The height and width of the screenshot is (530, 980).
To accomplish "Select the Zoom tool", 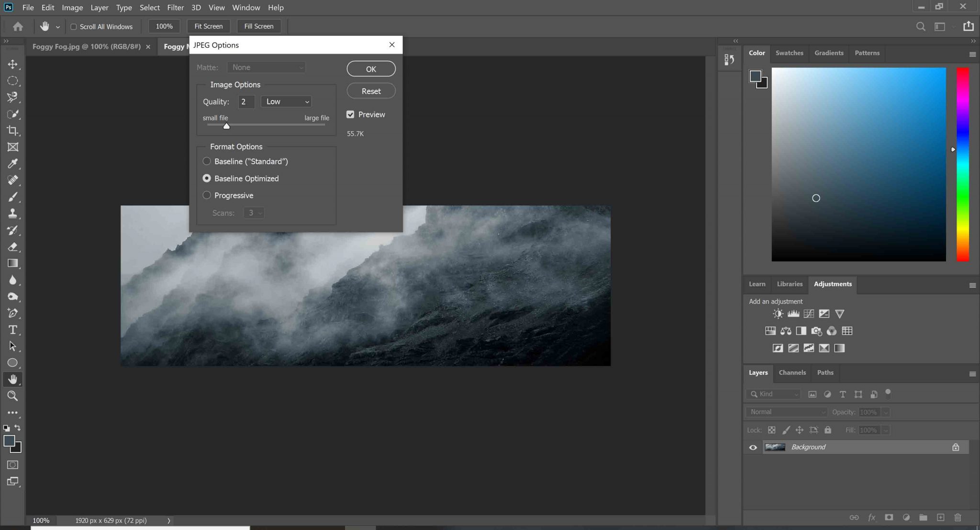I will [13, 396].
